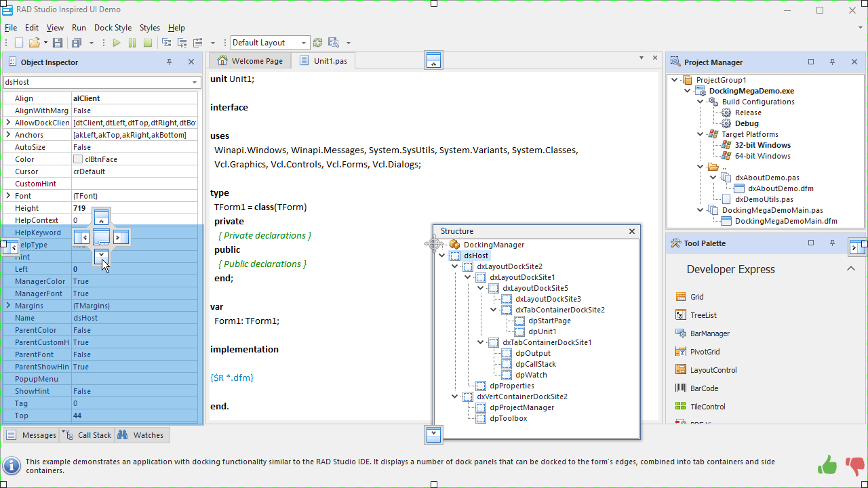Collapse the Developer Express palette group
The width and height of the screenshot is (868, 488).
pos(851,269)
